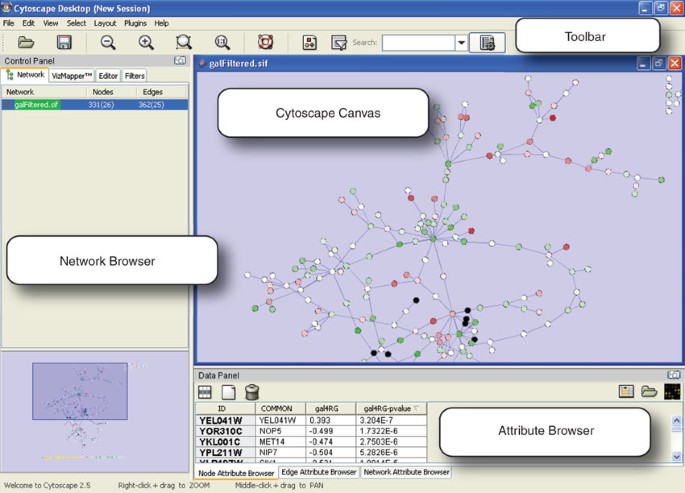The width and height of the screenshot is (685, 493).
Task: Click inside the Search input field
Action: pos(416,43)
